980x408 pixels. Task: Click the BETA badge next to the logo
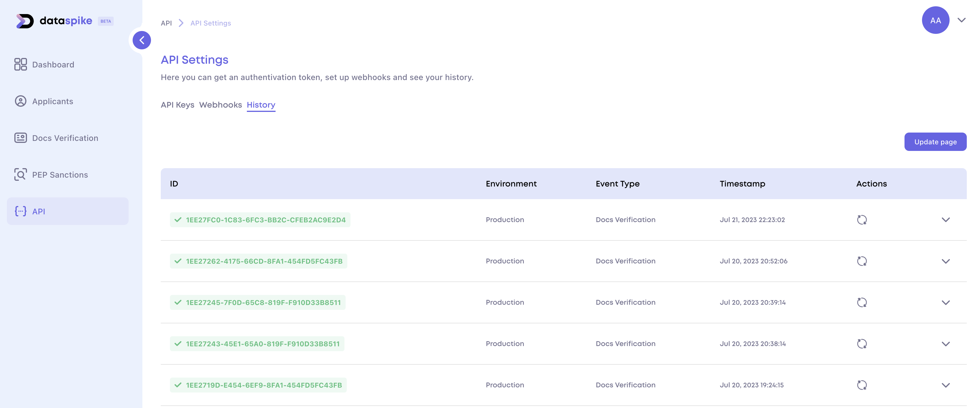tap(106, 21)
